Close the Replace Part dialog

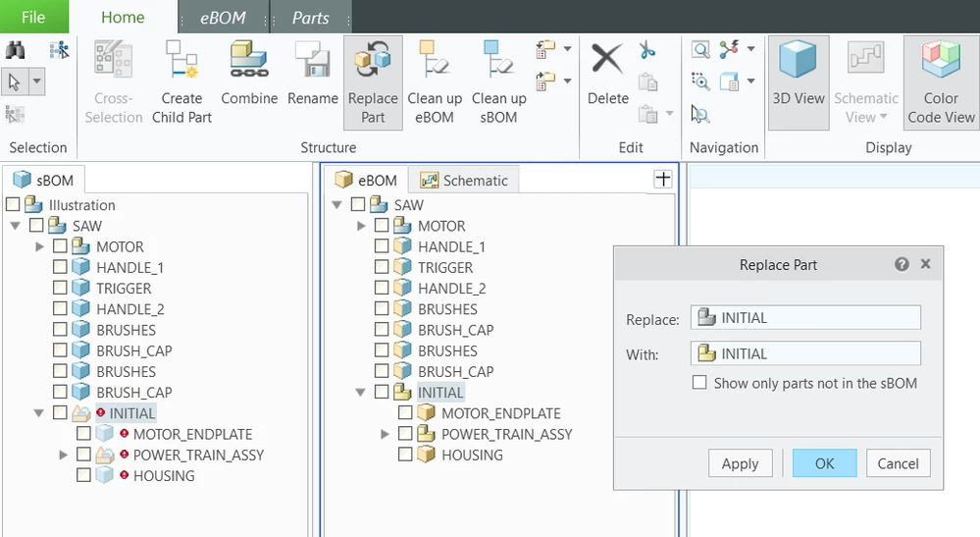coord(926,264)
